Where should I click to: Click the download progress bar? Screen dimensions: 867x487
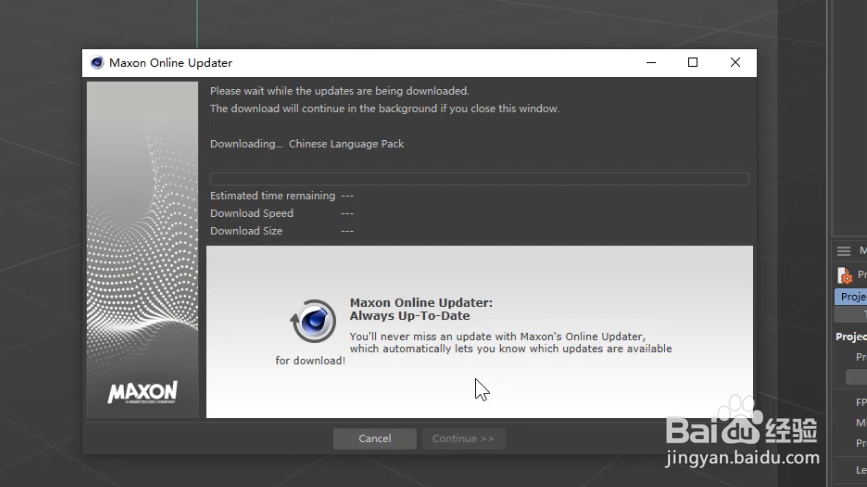click(479, 179)
